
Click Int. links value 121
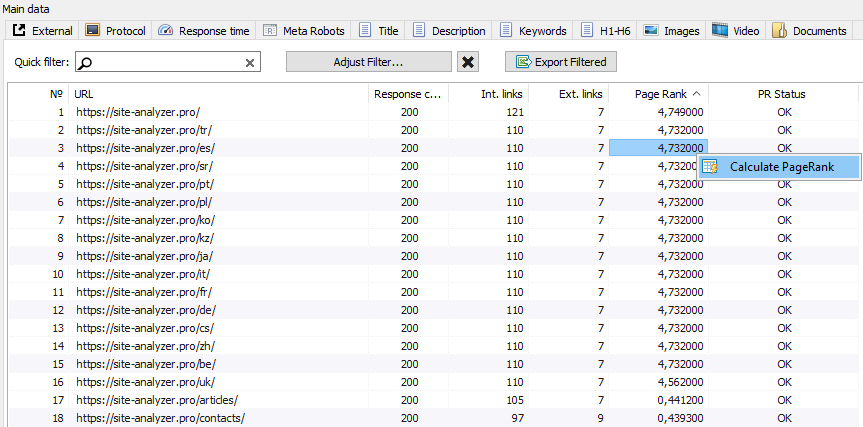click(516, 112)
